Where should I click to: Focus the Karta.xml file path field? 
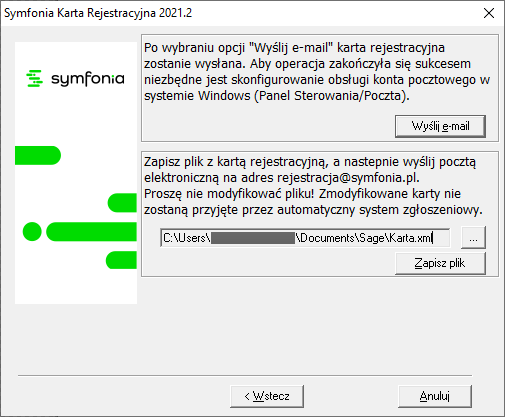tap(305, 238)
